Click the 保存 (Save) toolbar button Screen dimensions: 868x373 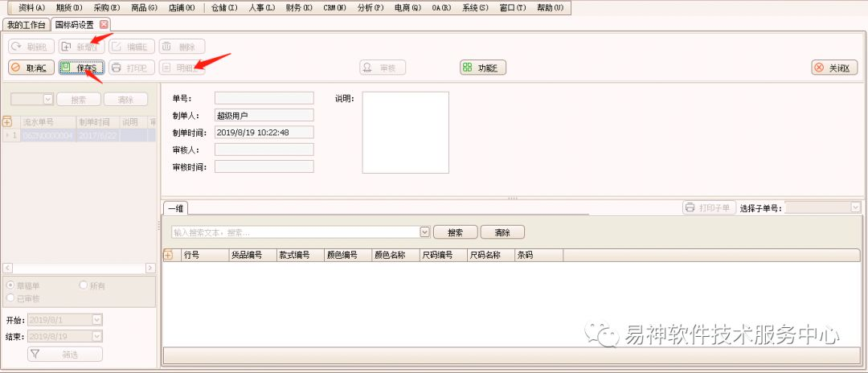click(81, 68)
